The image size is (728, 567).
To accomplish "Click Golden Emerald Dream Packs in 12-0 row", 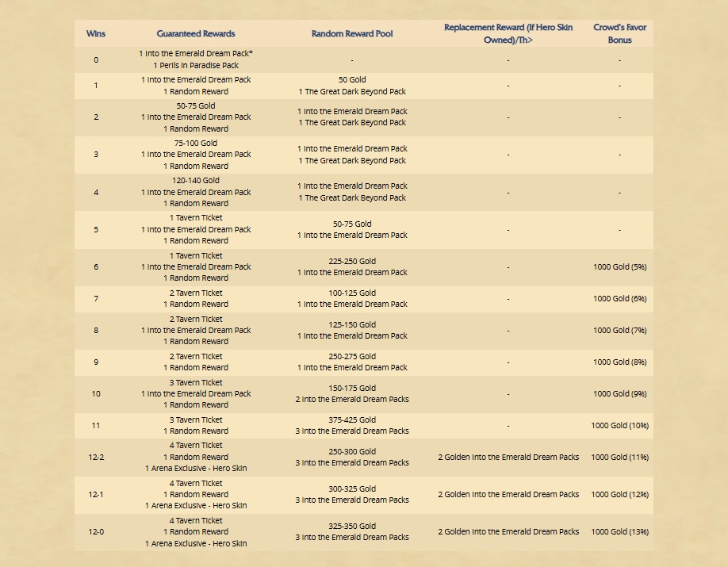I will 508,531.
